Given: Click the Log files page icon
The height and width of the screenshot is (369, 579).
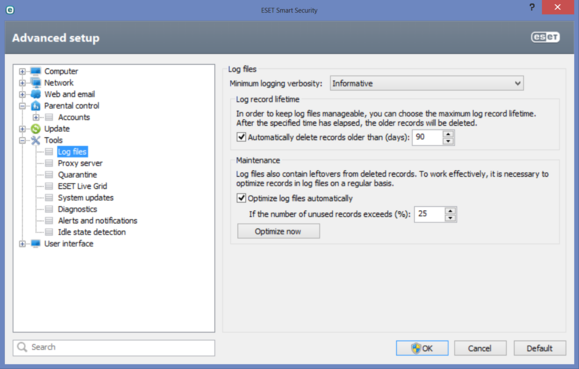Looking at the screenshot, I should [x=49, y=151].
